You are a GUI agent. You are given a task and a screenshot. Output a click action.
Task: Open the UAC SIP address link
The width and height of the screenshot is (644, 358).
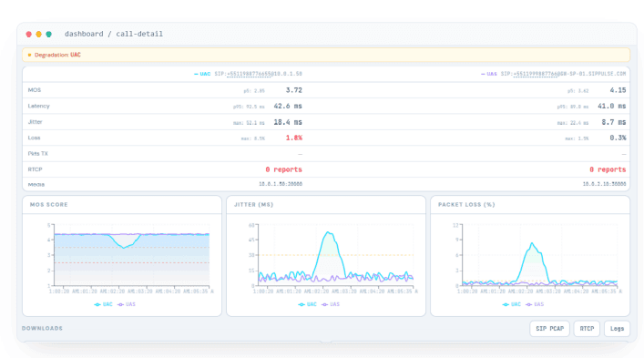point(249,74)
